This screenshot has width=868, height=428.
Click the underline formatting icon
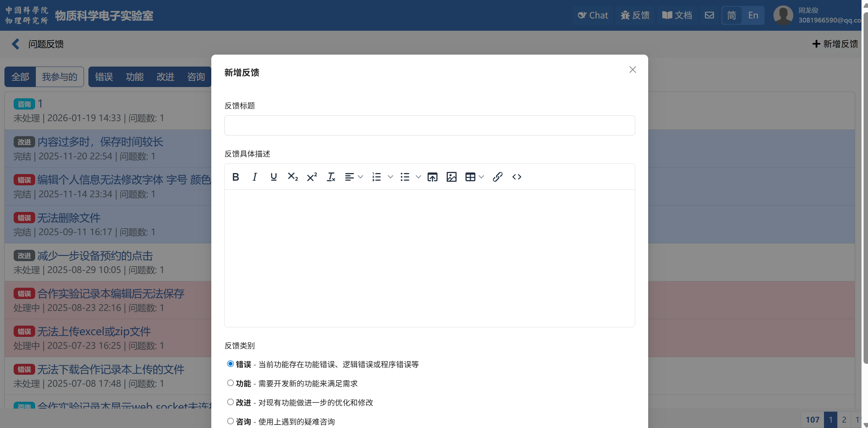[x=273, y=177]
